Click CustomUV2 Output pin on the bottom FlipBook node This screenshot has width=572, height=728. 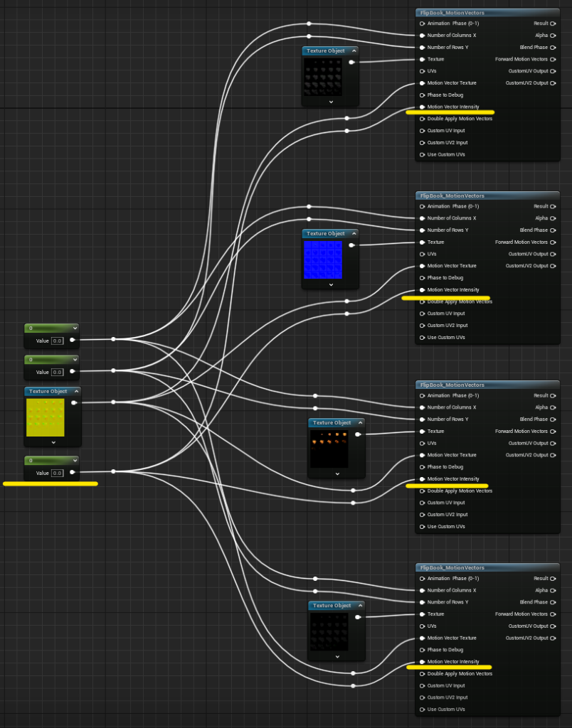point(553,638)
